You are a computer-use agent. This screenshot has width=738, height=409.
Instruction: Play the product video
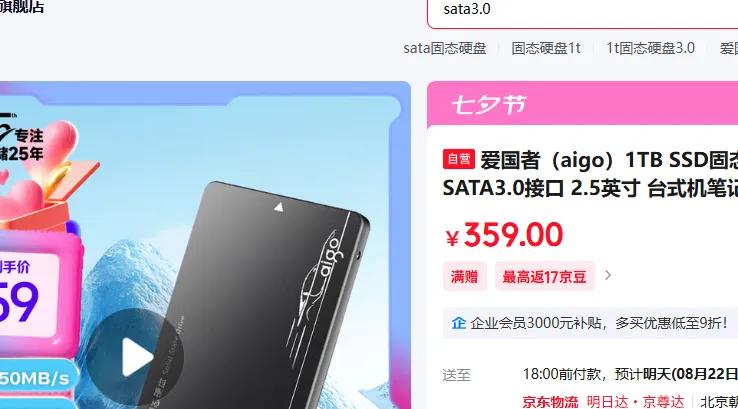click(x=135, y=357)
